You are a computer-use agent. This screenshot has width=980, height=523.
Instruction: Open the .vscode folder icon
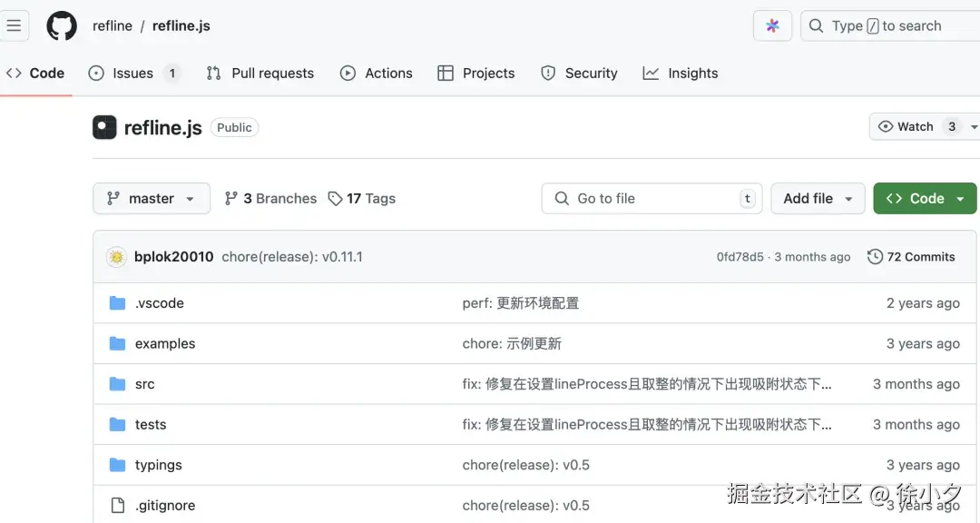click(x=117, y=302)
